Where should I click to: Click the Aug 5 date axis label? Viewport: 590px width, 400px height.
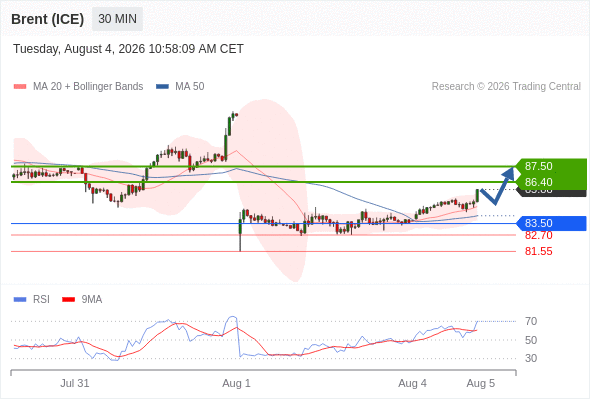[x=481, y=383]
